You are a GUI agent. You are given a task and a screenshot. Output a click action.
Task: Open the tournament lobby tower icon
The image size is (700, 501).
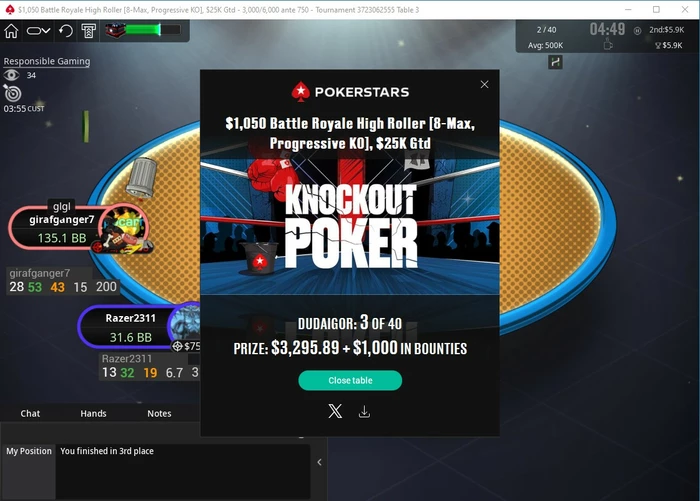click(89, 31)
